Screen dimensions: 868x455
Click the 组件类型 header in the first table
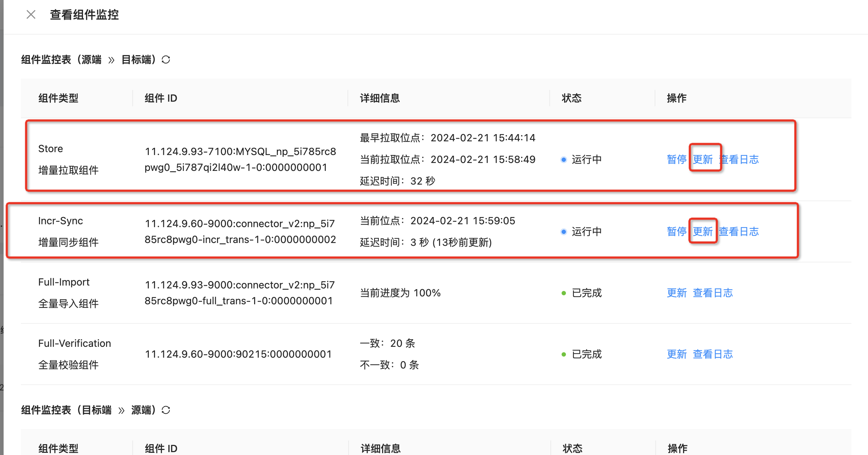pyautogui.click(x=58, y=98)
